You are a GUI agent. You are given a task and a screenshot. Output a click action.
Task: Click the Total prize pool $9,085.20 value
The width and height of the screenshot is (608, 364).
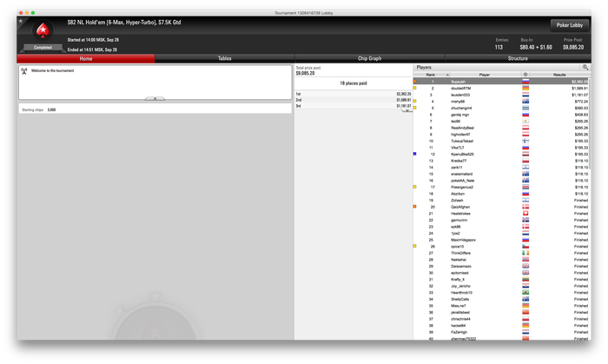click(305, 73)
